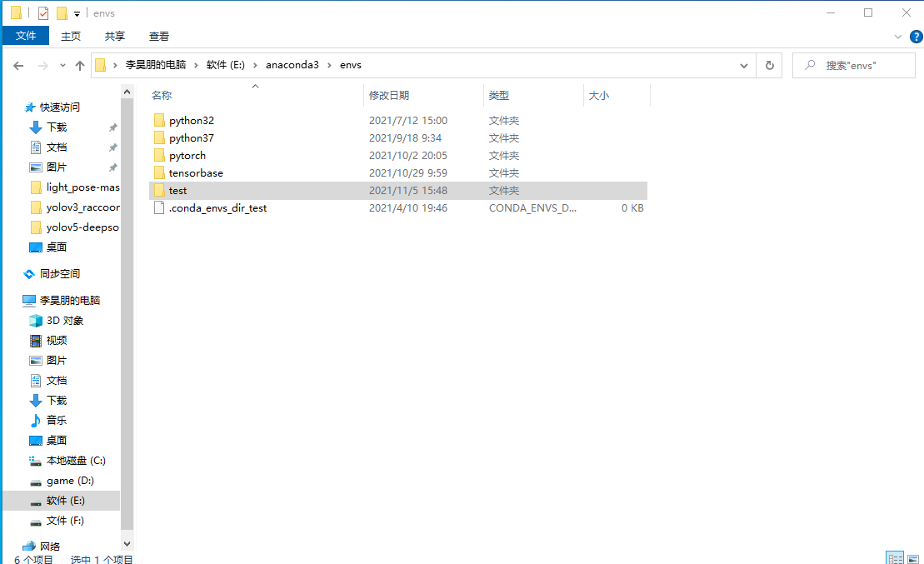Click the pytorch folder icon
The image size is (924, 564).
[159, 156]
